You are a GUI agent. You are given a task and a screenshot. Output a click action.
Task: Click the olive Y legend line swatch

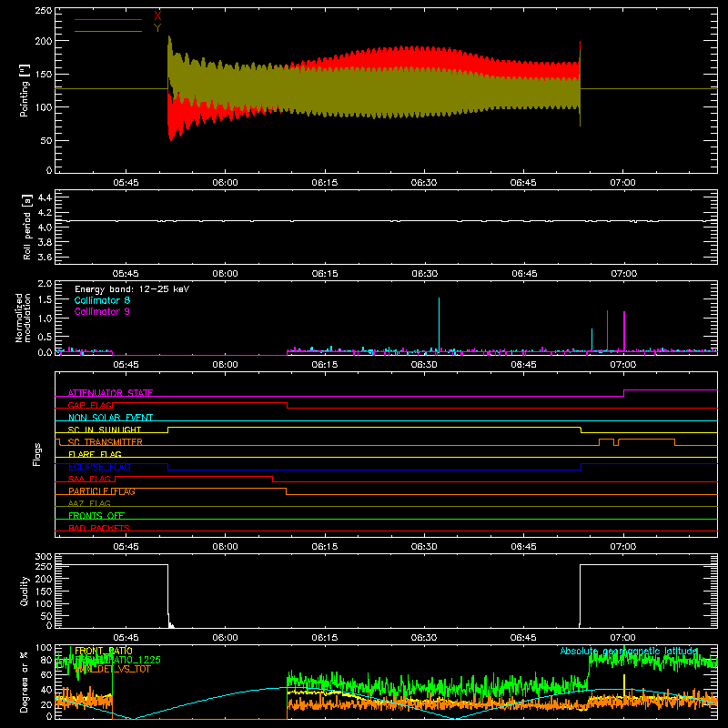[x=108, y=31]
